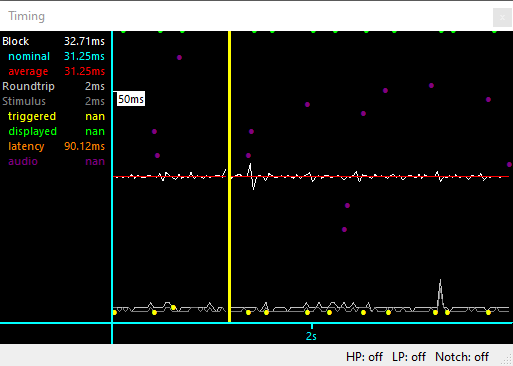Select the displayed nan value
The image size is (513, 366).
click(x=95, y=131)
